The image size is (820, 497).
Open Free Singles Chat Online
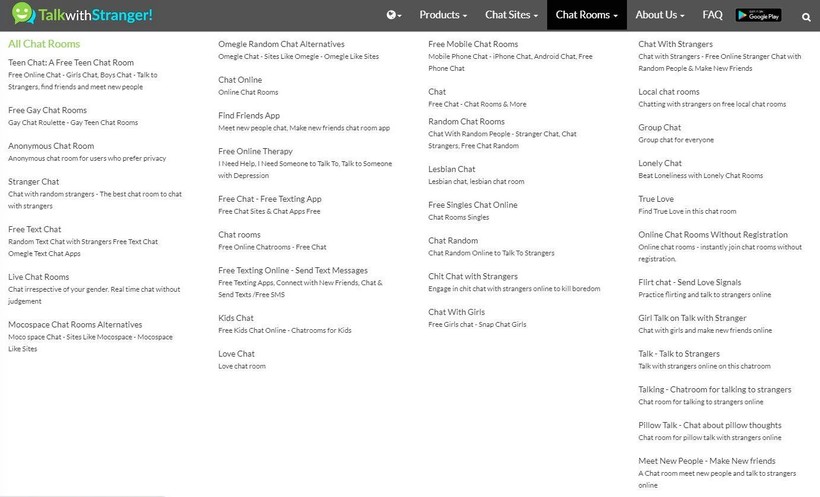pyautogui.click(x=473, y=205)
